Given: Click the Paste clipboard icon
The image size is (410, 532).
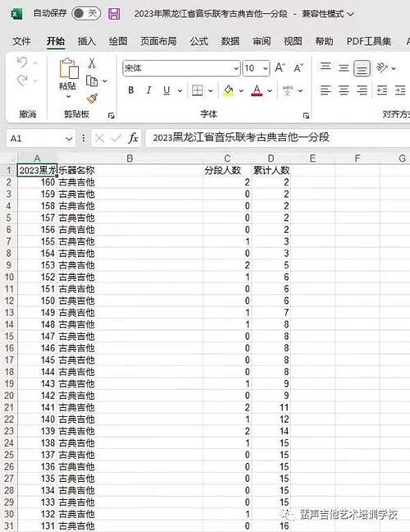Looking at the screenshot, I should tap(69, 68).
